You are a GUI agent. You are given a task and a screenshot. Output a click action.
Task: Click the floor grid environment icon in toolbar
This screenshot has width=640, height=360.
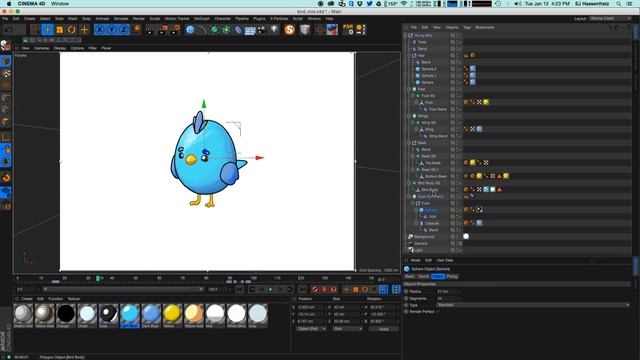tap(250, 30)
